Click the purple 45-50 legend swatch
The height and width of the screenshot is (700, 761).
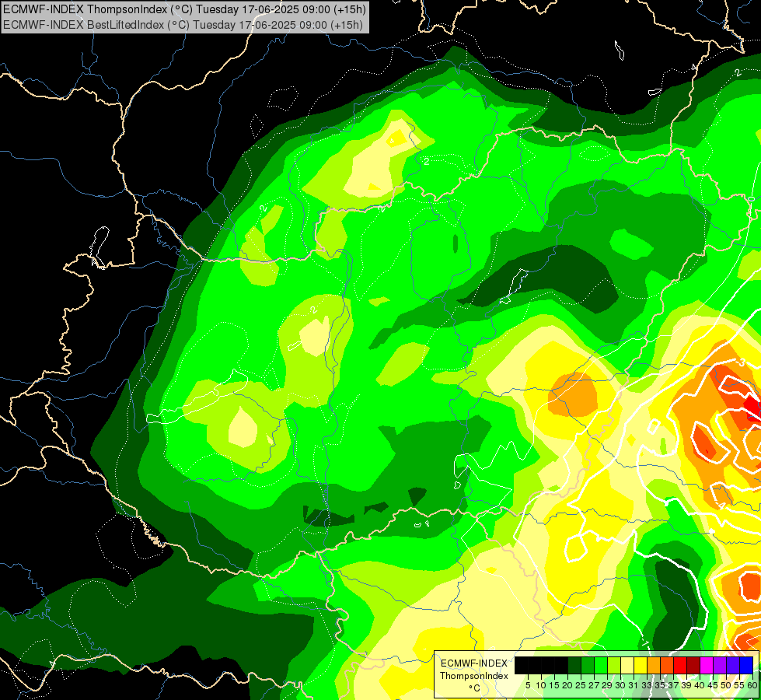pyautogui.click(x=719, y=665)
